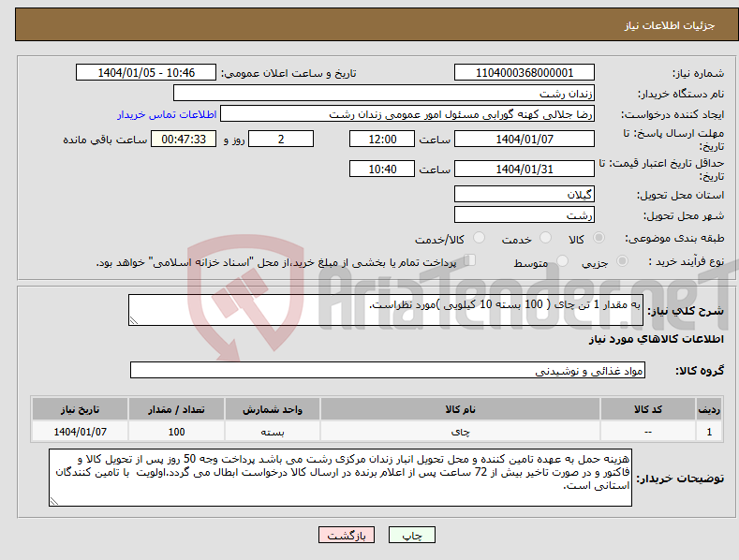Viewport: 739px width, 560px height.
Task: Toggle the اسناد خزانه اسلامی payment checkbox
Action: (x=470, y=260)
